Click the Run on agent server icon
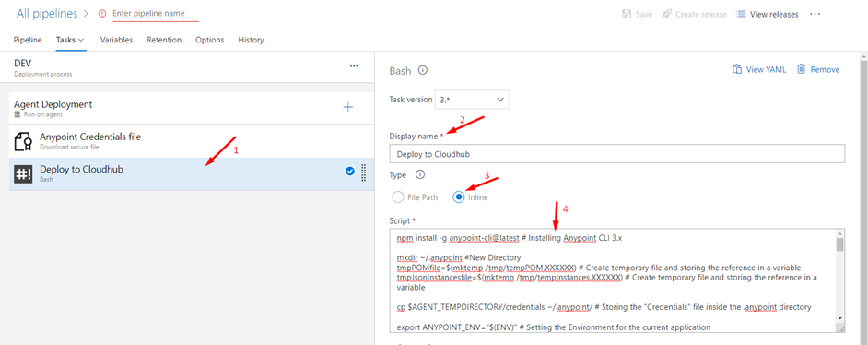868x345 pixels. [18, 114]
